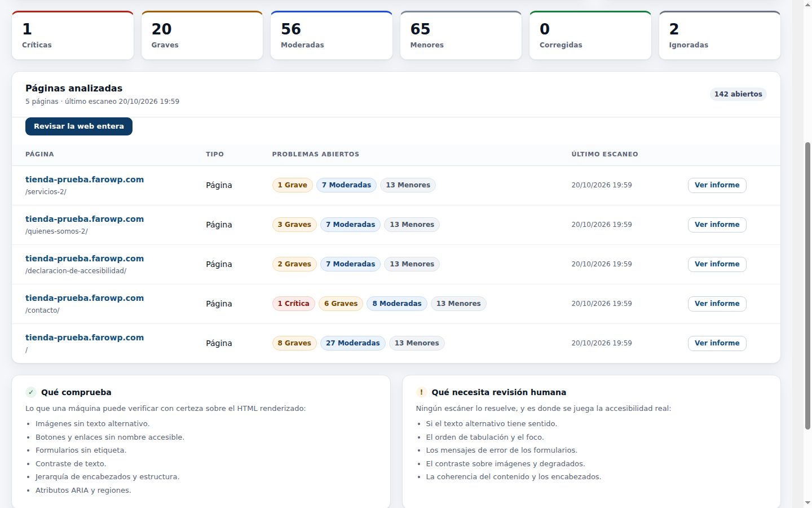Click the Problemas abiertos column header
This screenshot has width=812, height=508.
(316, 154)
